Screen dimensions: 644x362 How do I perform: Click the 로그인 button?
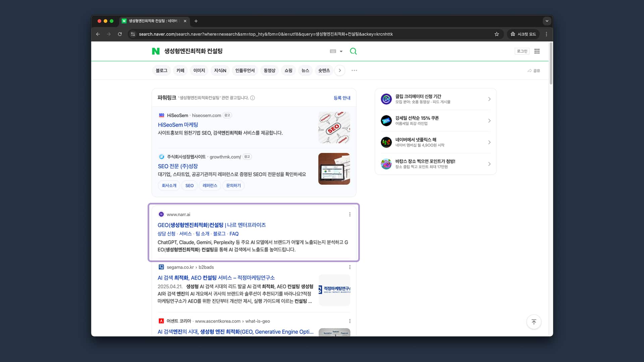[x=522, y=51]
